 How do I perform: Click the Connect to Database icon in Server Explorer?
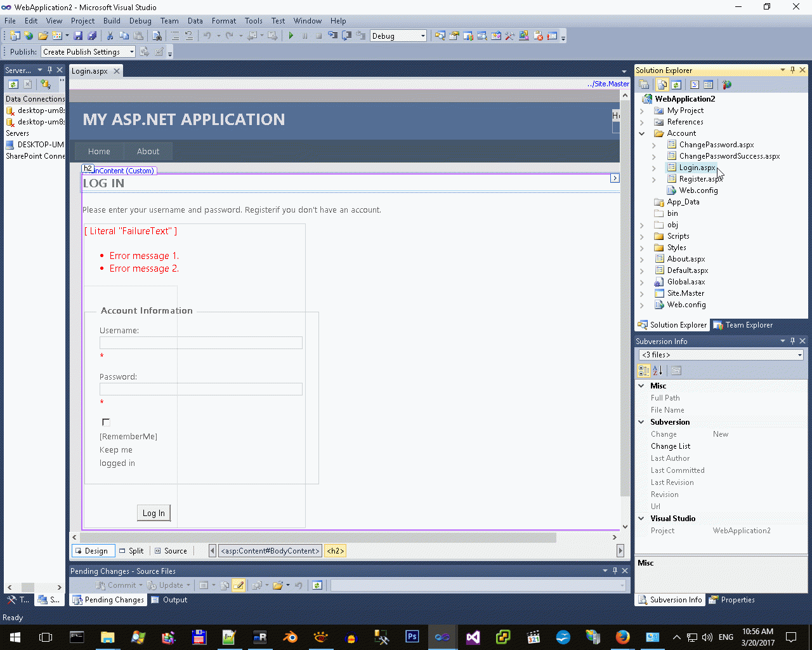click(x=45, y=84)
